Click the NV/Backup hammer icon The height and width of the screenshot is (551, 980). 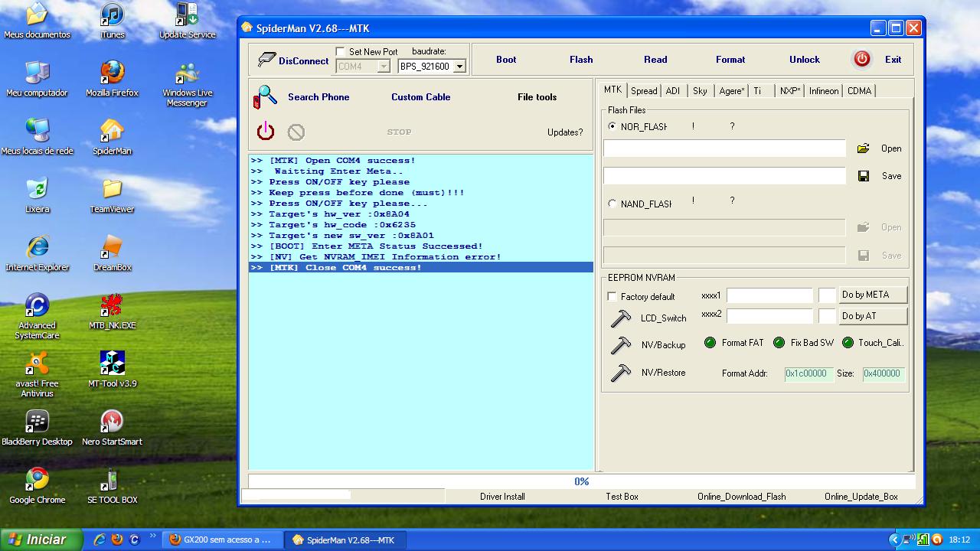pyautogui.click(x=620, y=345)
